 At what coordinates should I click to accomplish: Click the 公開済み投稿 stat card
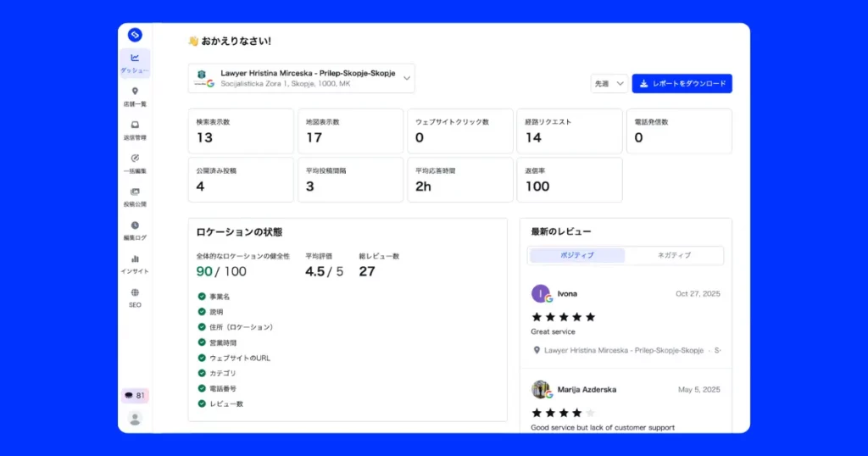click(x=241, y=180)
